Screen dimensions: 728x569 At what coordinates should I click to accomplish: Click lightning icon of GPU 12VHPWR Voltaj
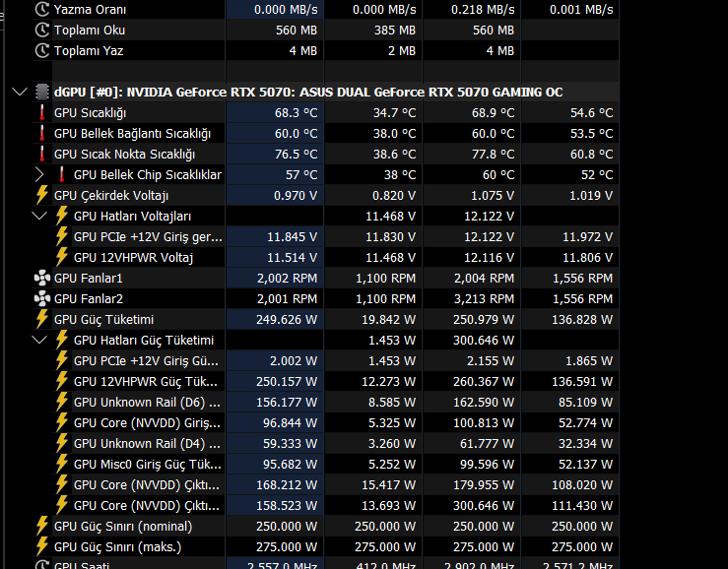[62, 257]
